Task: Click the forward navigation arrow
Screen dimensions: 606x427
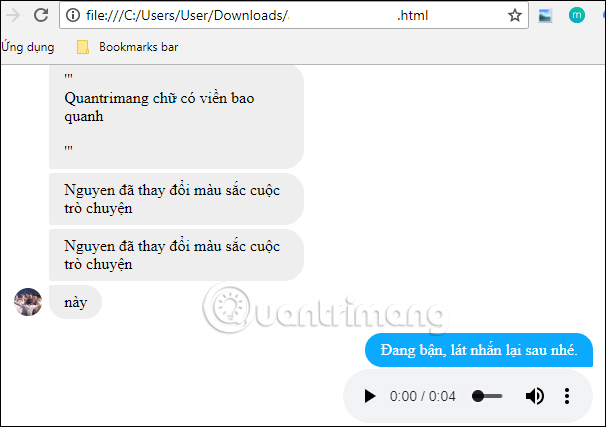Action: point(12,15)
